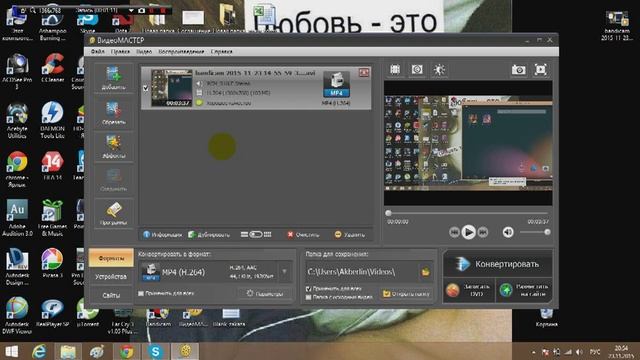
Task: Click the brightness adjustment sun icon
Action: (x=439, y=69)
